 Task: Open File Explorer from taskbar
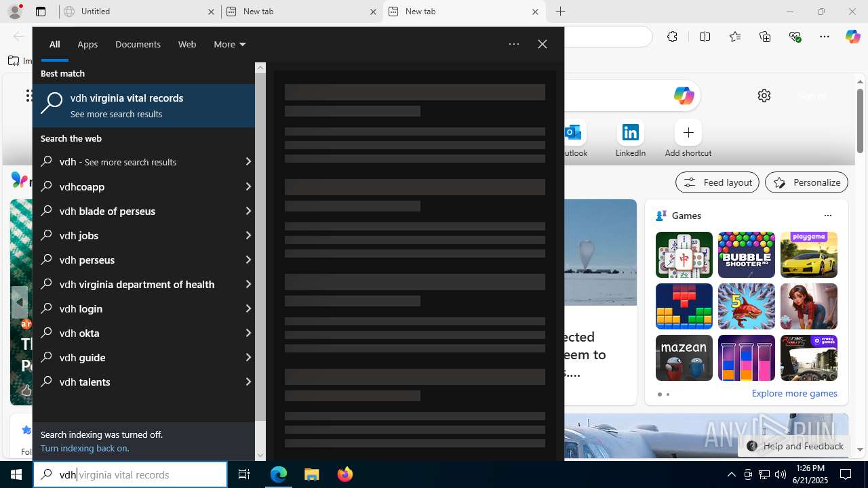(312, 474)
